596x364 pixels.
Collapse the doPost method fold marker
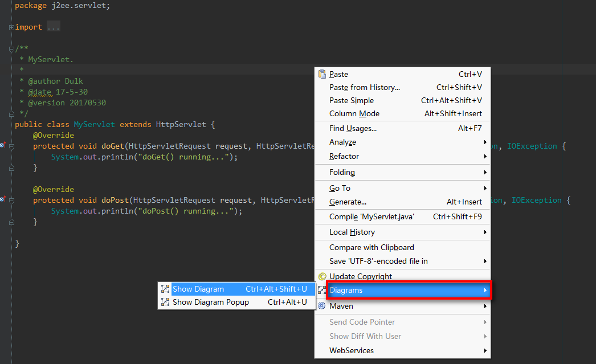[11, 201]
